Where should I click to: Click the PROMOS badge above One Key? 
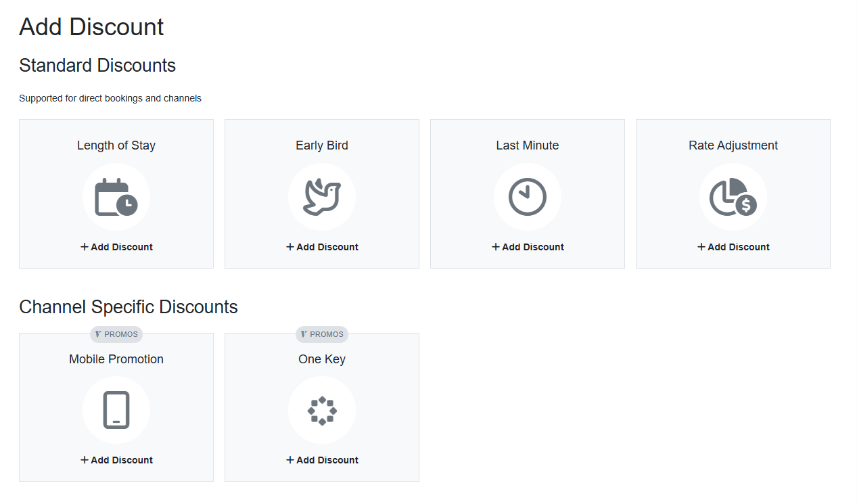click(x=322, y=334)
